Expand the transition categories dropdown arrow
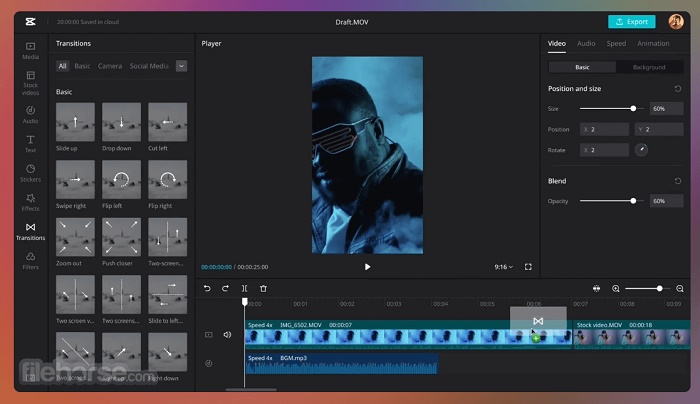This screenshot has width=700, height=404. 181,66
